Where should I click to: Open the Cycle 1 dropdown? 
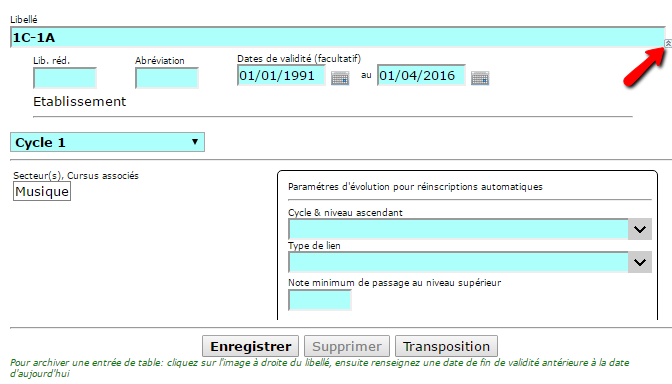point(108,142)
